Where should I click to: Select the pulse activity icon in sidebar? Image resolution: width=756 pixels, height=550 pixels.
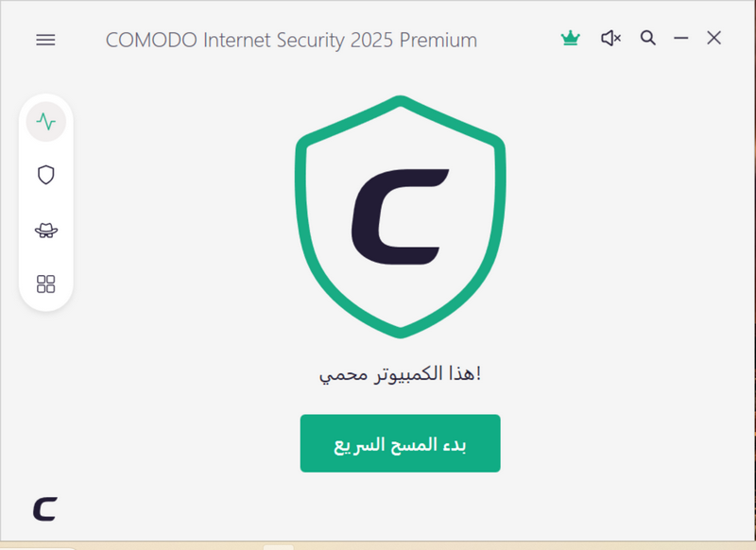pos(45,122)
